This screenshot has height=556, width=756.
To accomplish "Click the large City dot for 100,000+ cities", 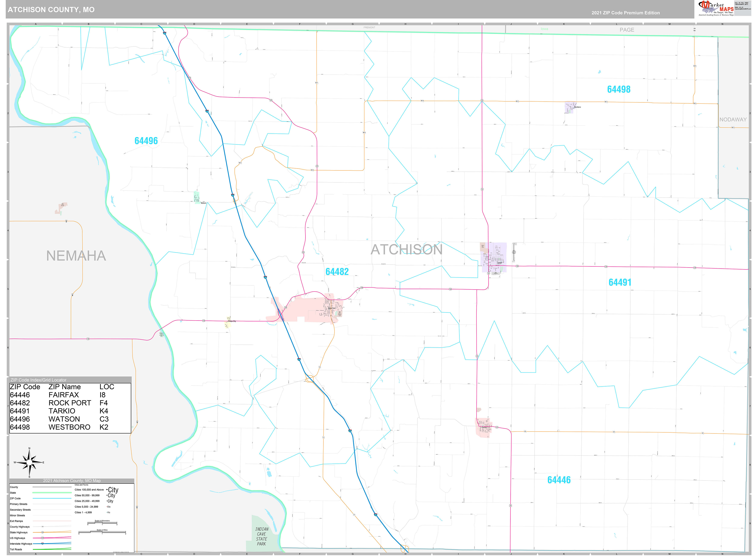I will pyautogui.click(x=107, y=490).
